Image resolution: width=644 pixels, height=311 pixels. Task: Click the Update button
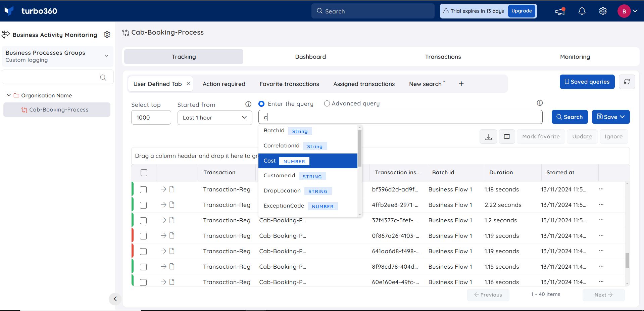(582, 137)
